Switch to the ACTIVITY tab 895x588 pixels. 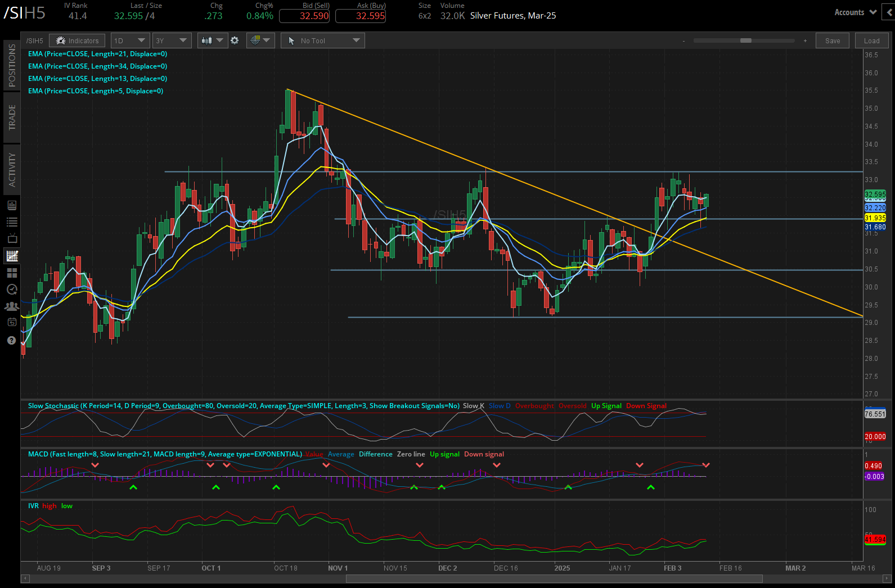12,170
